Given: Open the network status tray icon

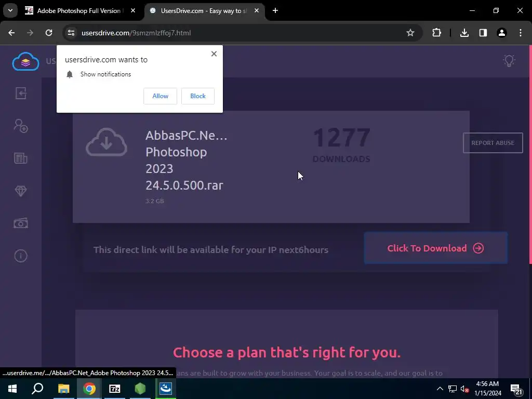Looking at the screenshot, I should click(453, 389).
